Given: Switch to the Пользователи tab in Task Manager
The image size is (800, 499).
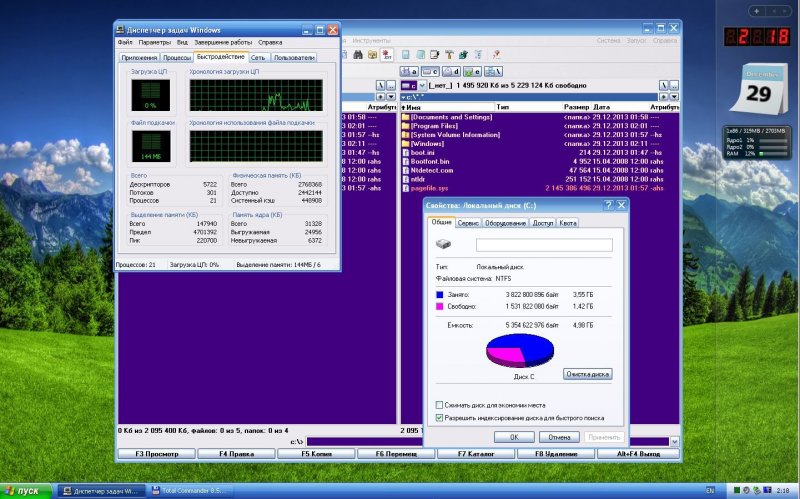Looking at the screenshot, I should (x=294, y=58).
